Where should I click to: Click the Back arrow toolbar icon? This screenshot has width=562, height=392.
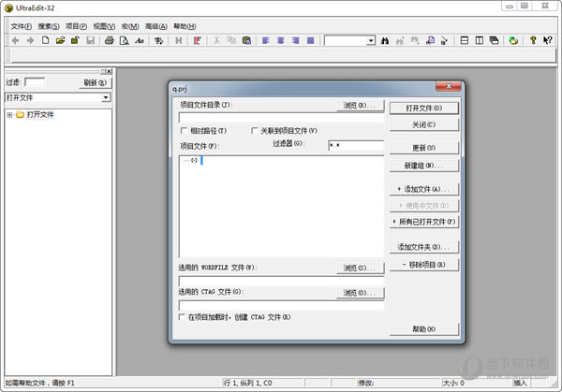click(15, 40)
